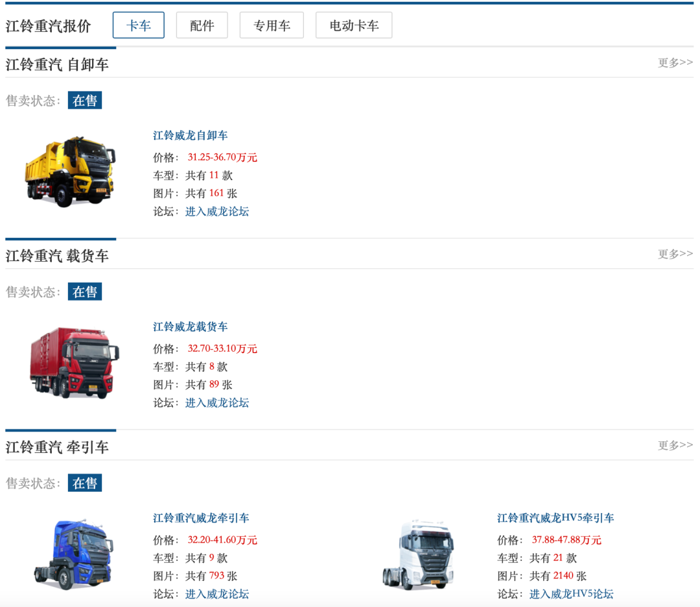Expand 更多 in the 牵引车 section
Image resolution: width=700 pixels, height=607 pixels.
tap(675, 445)
